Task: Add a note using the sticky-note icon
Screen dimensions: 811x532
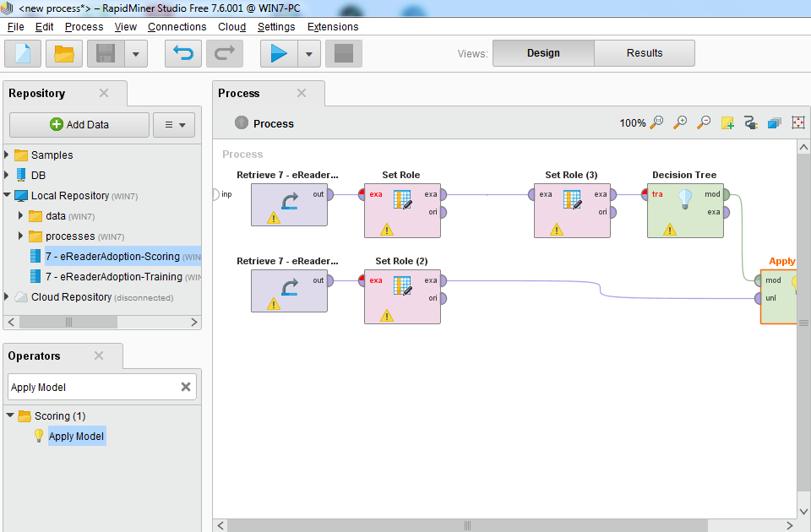Action: pos(727,122)
